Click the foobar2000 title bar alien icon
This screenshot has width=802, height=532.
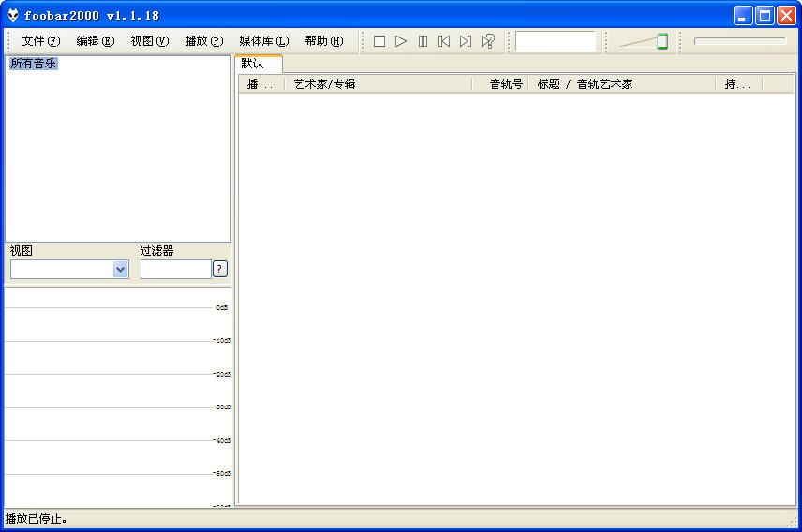(x=13, y=15)
